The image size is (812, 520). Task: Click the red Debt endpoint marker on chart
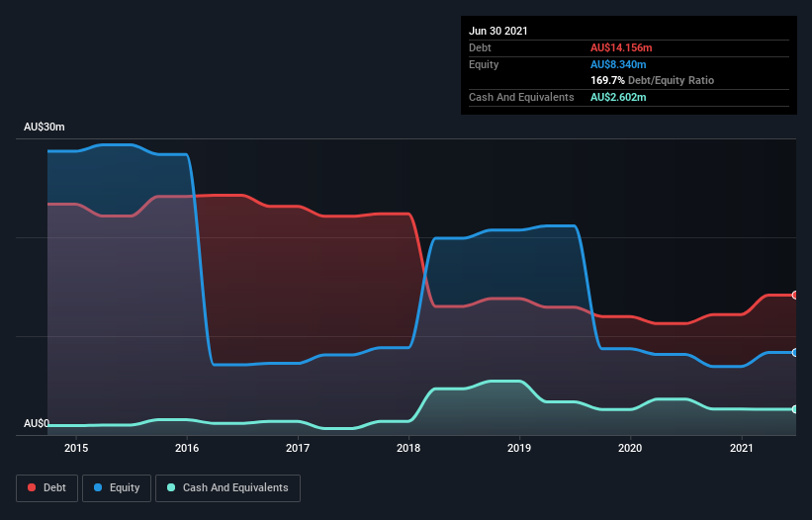click(795, 295)
